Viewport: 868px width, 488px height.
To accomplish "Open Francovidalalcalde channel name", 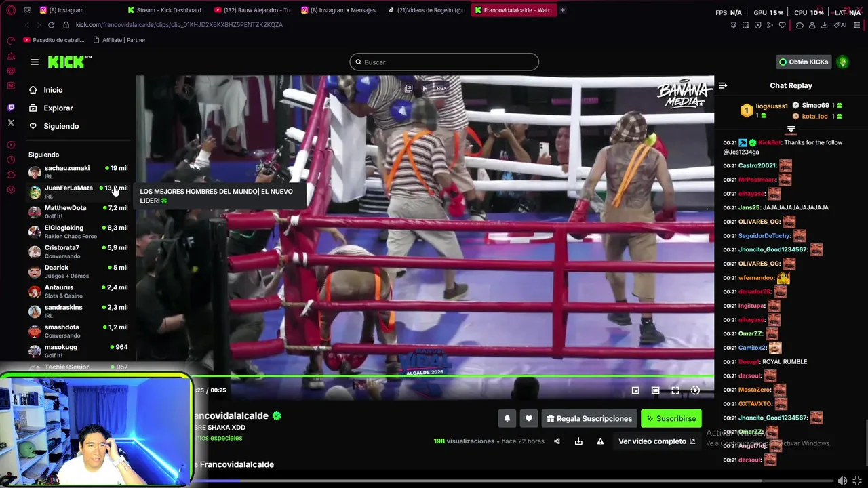I will [231, 415].
